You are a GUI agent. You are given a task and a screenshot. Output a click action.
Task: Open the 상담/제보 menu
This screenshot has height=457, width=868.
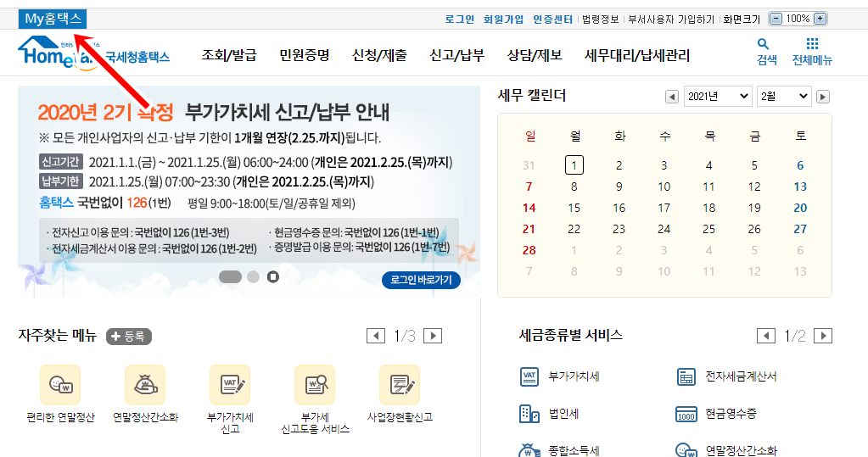[x=535, y=55]
